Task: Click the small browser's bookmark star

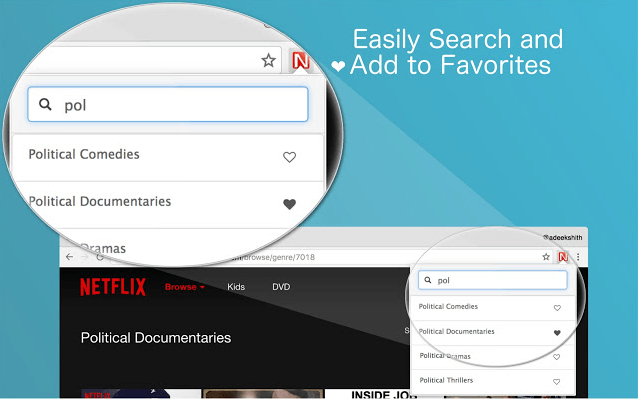Action: tap(546, 257)
